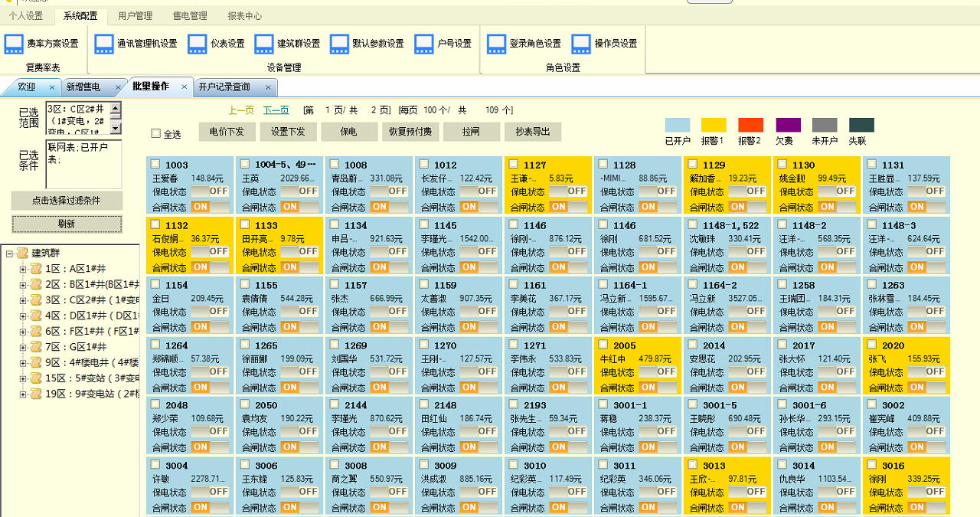Image resolution: width=980 pixels, height=517 pixels.
Task: Click the 户号设置 icon
Action: [424, 44]
